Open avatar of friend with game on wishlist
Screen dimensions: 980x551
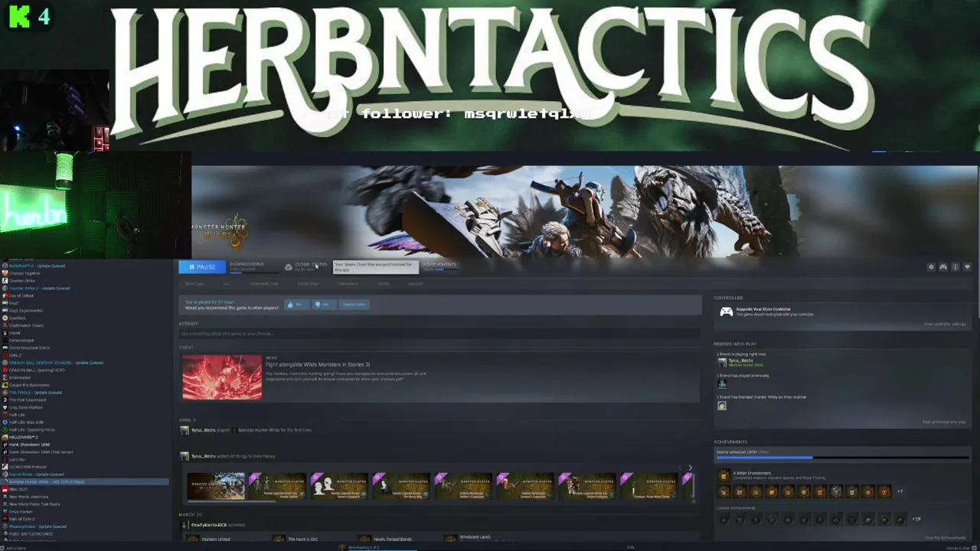tap(722, 406)
